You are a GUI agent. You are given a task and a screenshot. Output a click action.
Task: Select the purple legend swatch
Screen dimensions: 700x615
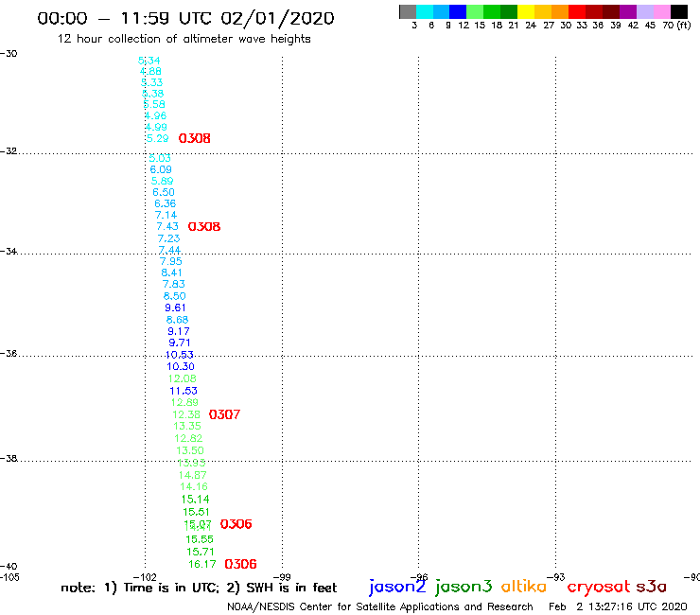[x=628, y=11]
